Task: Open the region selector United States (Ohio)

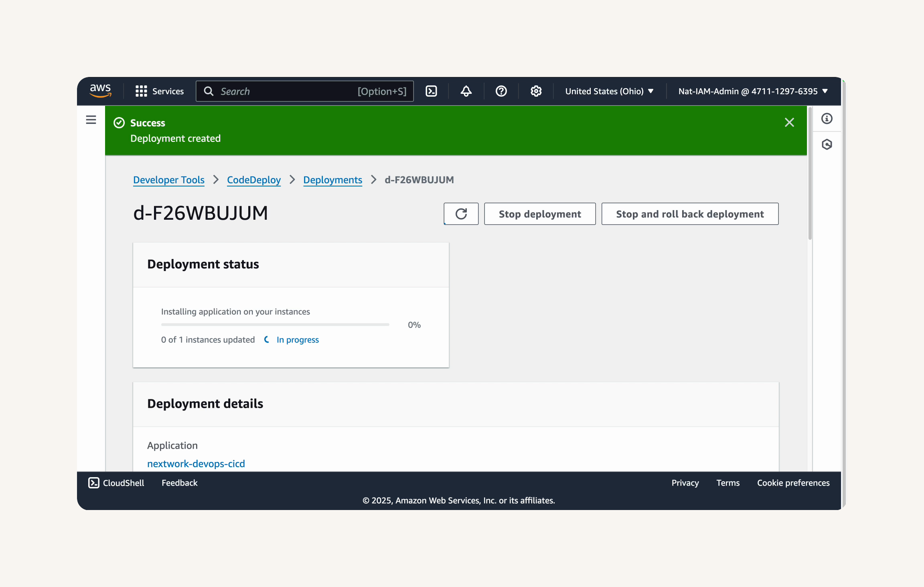Action: tap(610, 91)
